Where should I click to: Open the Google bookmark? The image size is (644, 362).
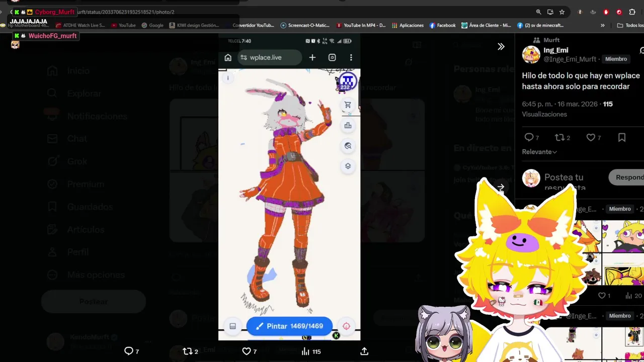152,25
